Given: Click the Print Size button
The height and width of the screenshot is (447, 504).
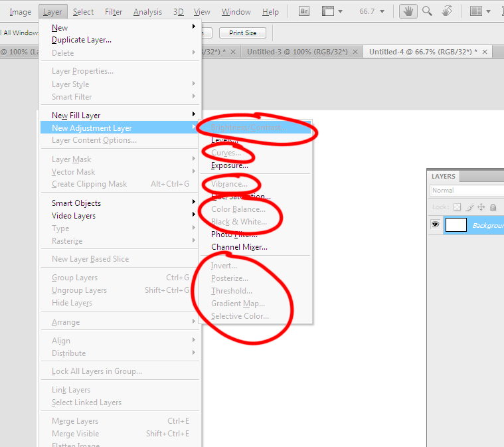Looking at the screenshot, I should pos(242,33).
